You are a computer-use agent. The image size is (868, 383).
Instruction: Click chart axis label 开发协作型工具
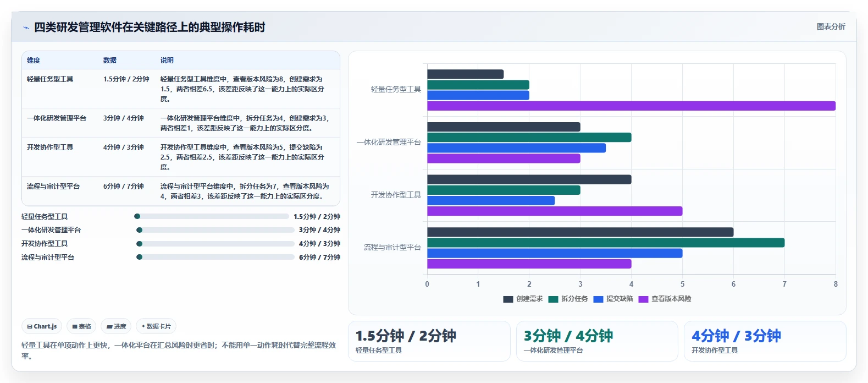396,195
